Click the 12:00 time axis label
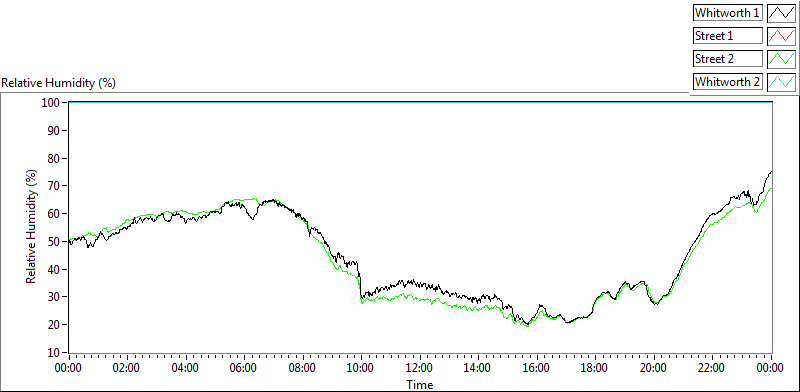The image size is (800, 392). coord(420,367)
